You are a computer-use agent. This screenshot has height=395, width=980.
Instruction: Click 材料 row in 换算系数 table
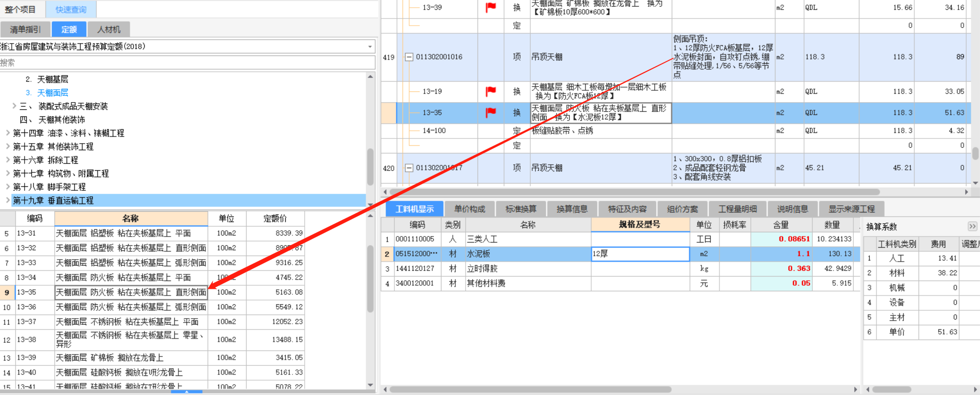[x=921, y=273]
